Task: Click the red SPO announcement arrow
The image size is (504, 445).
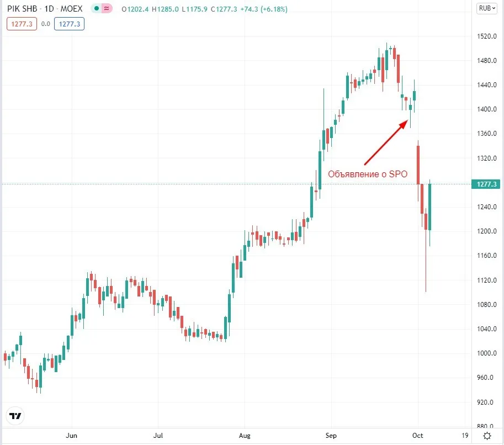Action: (x=386, y=142)
